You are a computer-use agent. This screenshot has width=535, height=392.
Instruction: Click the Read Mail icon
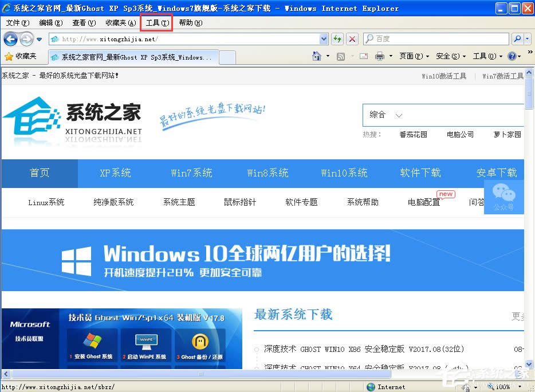(363, 56)
